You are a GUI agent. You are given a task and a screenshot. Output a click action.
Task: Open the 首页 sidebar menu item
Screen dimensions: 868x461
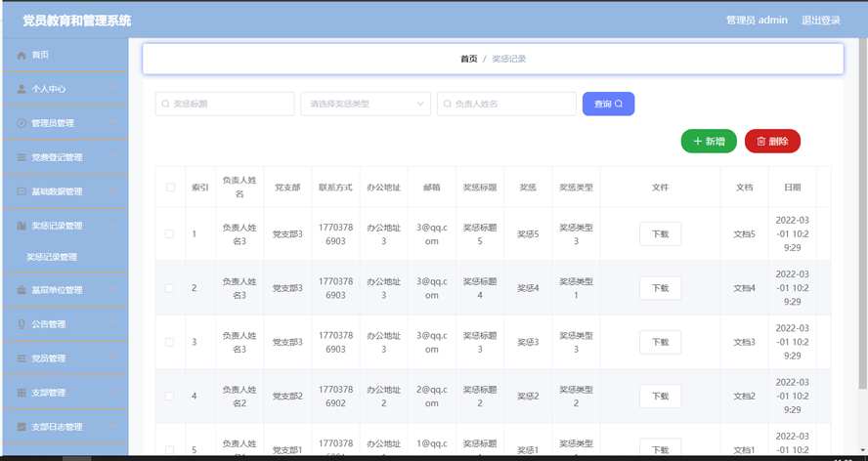click(65, 55)
